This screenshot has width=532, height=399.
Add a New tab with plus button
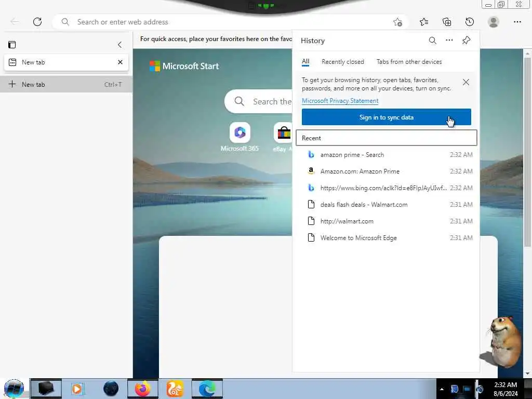tap(66, 85)
